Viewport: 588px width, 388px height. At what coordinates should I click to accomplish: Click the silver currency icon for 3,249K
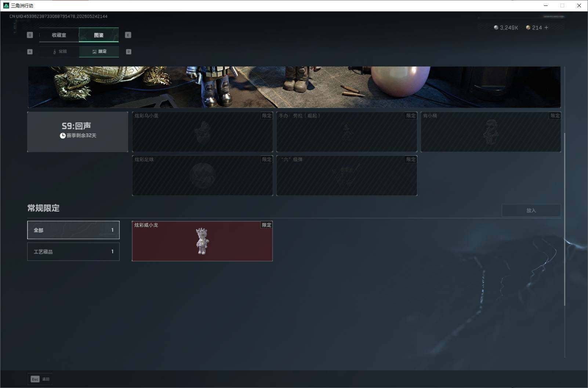496,28
